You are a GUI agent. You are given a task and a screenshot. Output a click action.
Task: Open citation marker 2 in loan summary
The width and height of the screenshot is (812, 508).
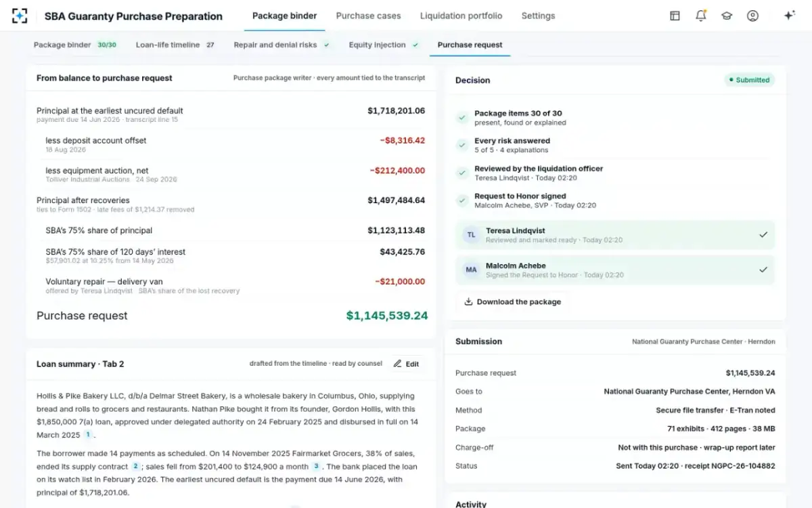[135, 466]
